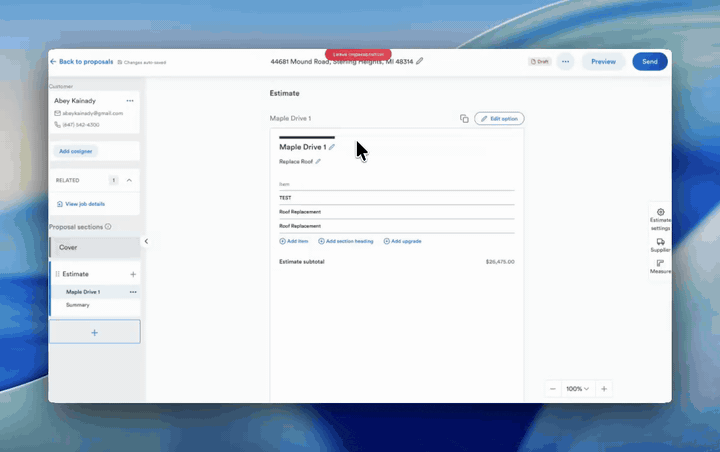Screen dimensions: 720x452
Task: View job details link
Action: [81, 204]
